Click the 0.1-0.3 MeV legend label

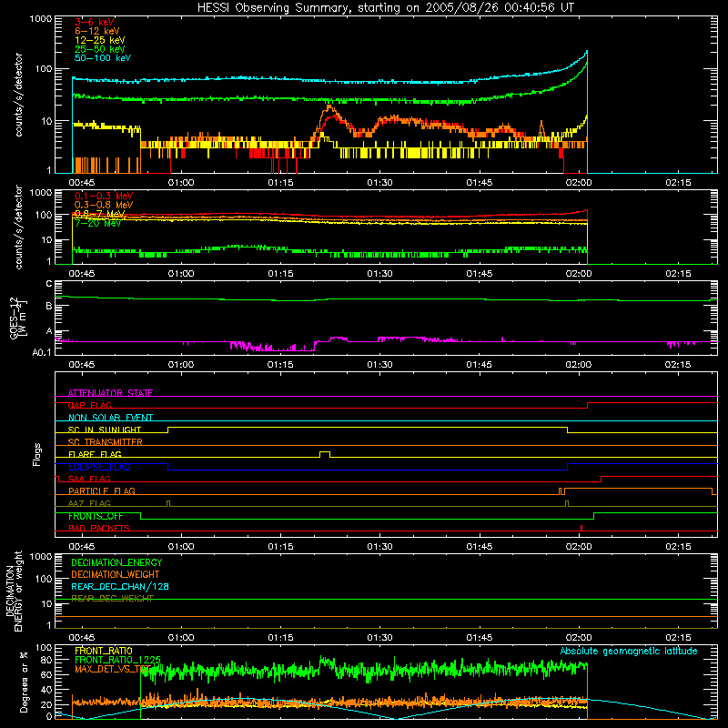[x=104, y=196]
